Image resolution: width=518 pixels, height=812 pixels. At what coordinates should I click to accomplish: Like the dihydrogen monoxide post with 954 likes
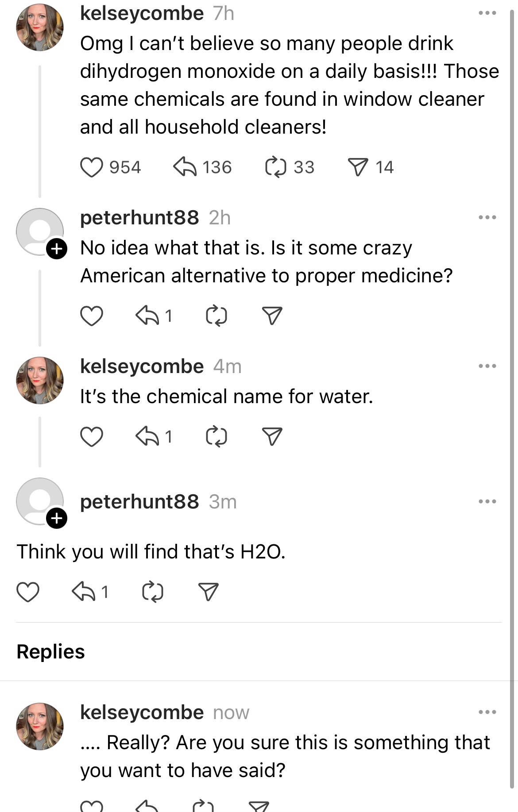[x=92, y=167]
